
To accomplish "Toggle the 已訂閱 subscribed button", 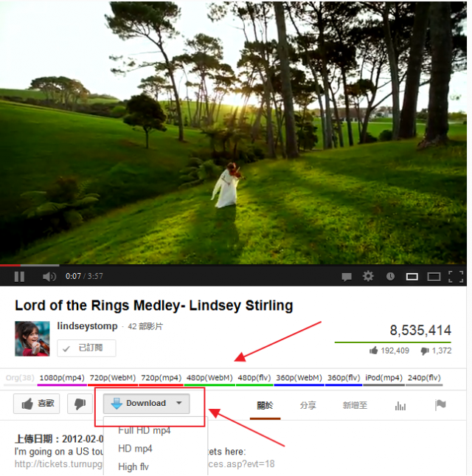I will pos(86,348).
